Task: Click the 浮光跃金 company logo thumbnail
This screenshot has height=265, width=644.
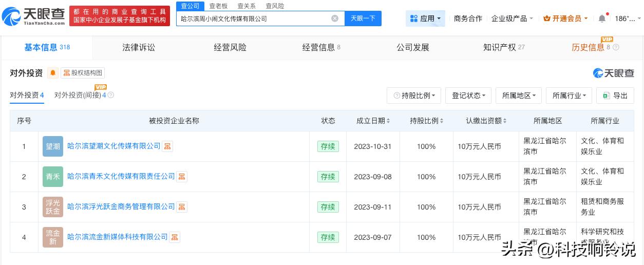Action: 53,207
